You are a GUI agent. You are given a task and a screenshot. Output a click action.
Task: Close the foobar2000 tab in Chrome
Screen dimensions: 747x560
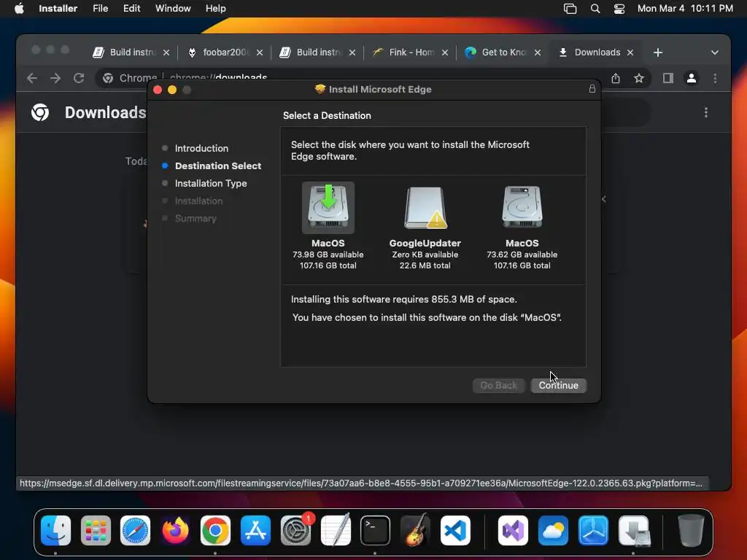[259, 52]
